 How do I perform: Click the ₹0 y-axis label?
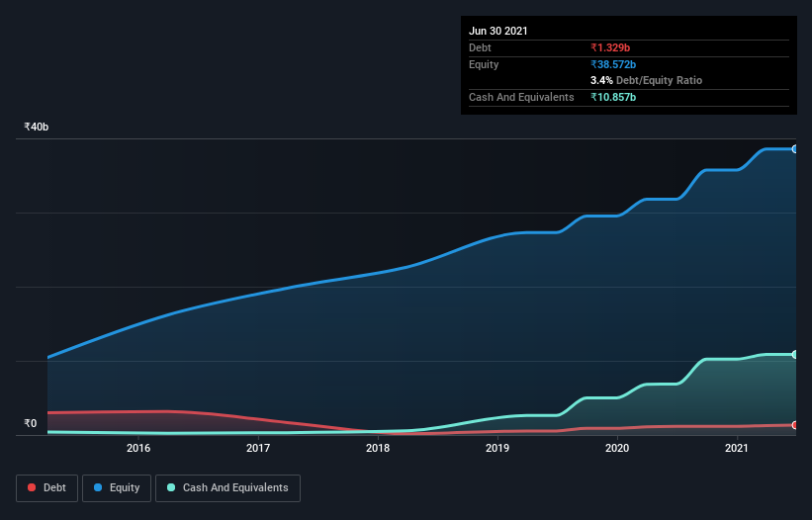point(31,423)
